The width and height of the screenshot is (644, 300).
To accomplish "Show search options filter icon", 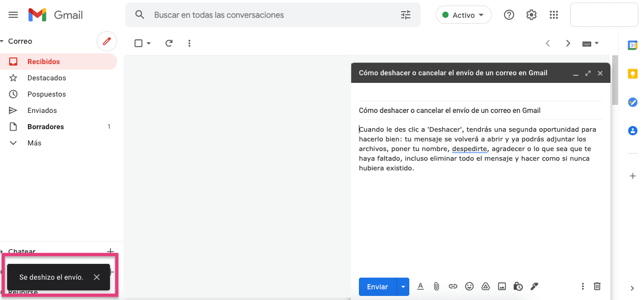I will point(405,15).
